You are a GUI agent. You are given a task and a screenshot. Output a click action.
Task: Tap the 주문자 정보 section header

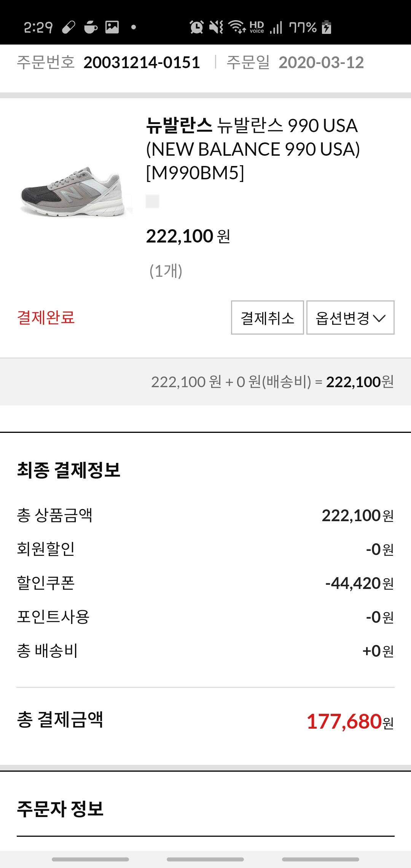[60, 809]
